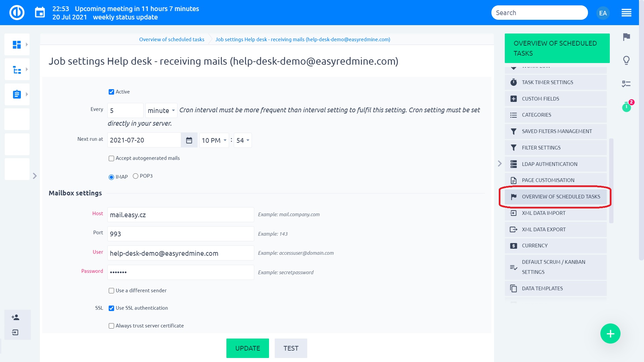
Task: Open XML Data Import menu item
Action: coord(543,213)
